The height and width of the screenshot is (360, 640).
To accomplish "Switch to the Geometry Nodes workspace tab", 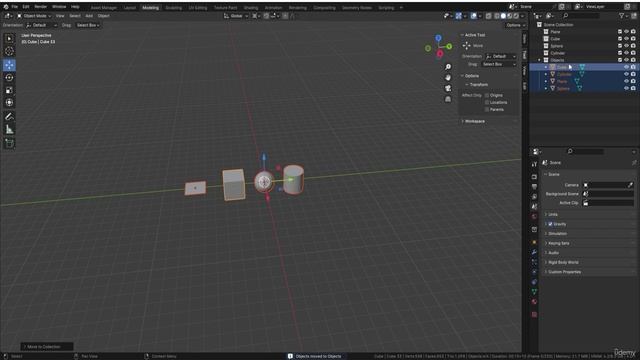I will 357,8.
